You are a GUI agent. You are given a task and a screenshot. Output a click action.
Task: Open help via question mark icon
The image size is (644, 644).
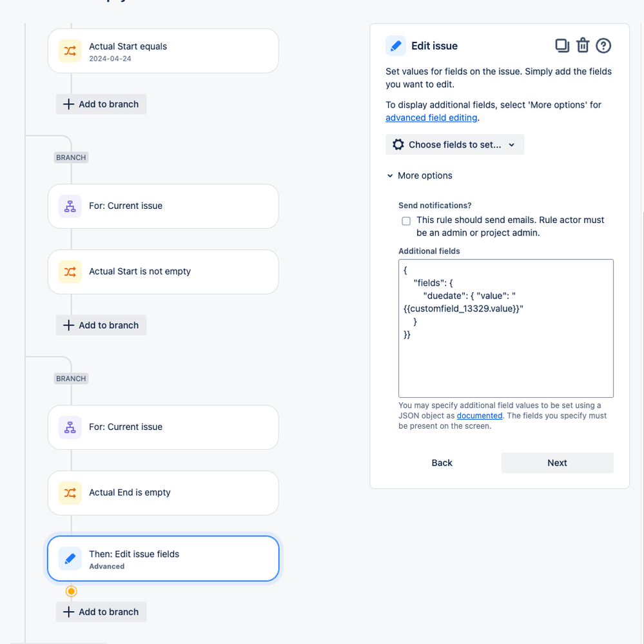[603, 46]
